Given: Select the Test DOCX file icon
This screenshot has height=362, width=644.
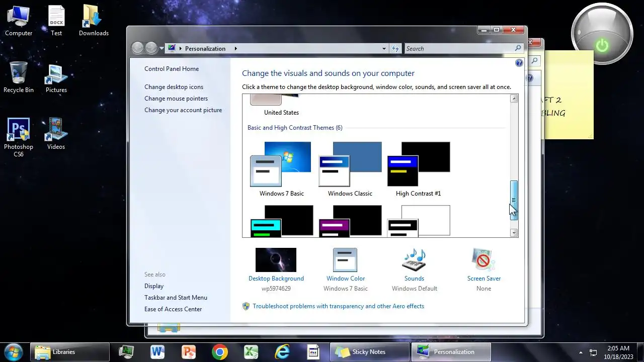Looking at the screenshot, I should [x=56, y=20].
